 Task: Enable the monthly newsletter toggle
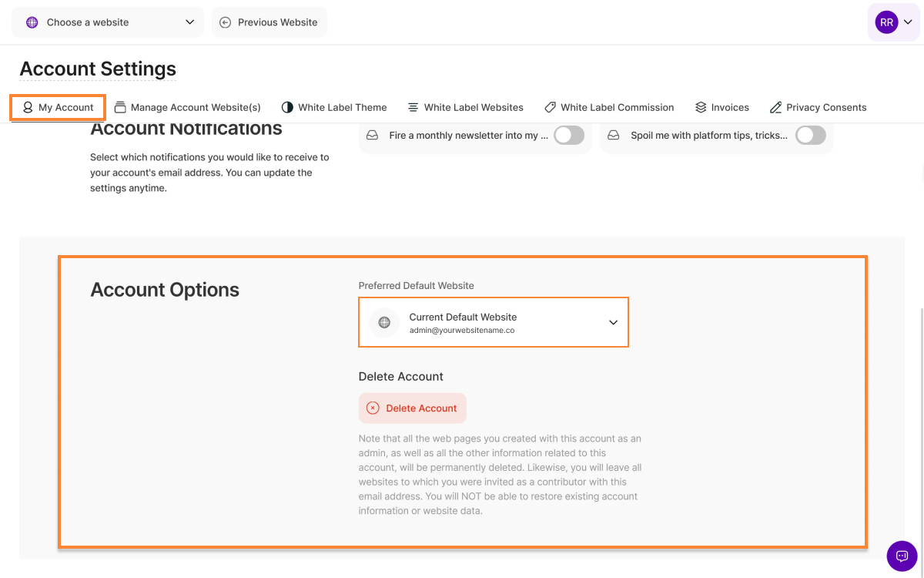(568, 136)
